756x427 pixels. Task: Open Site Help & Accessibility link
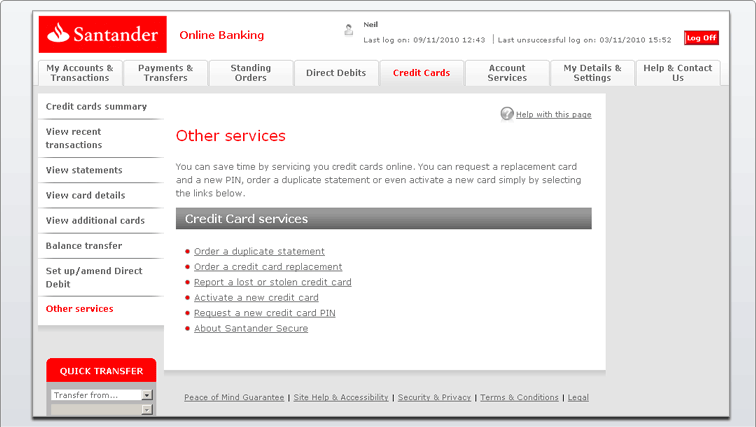coord(341,397)
